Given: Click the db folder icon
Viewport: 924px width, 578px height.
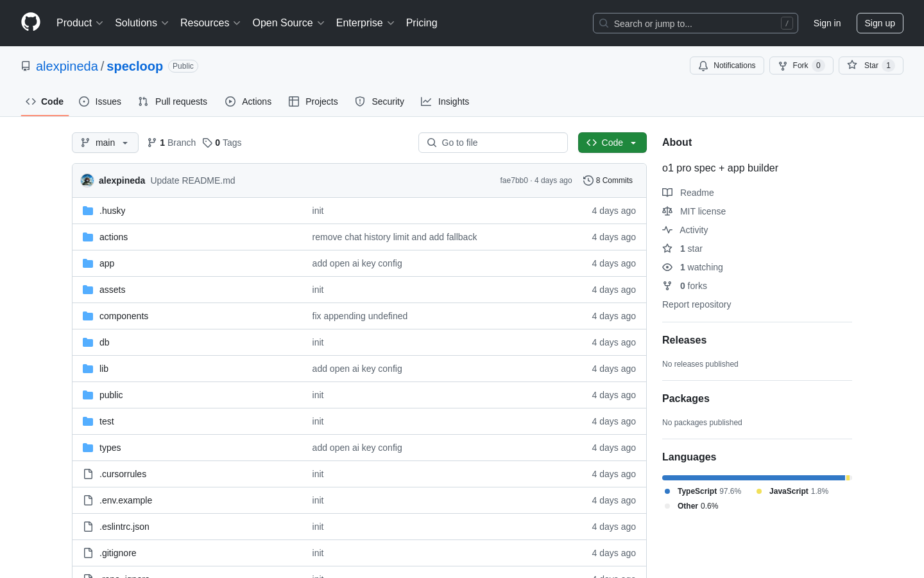Looking at the screenshot, I should tap(88, 342).
